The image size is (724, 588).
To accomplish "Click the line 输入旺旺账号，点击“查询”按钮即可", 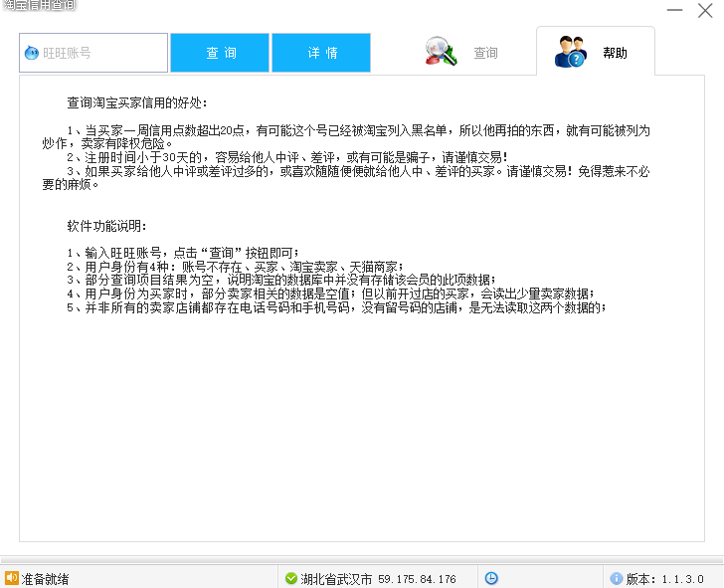I will (183, 253).
